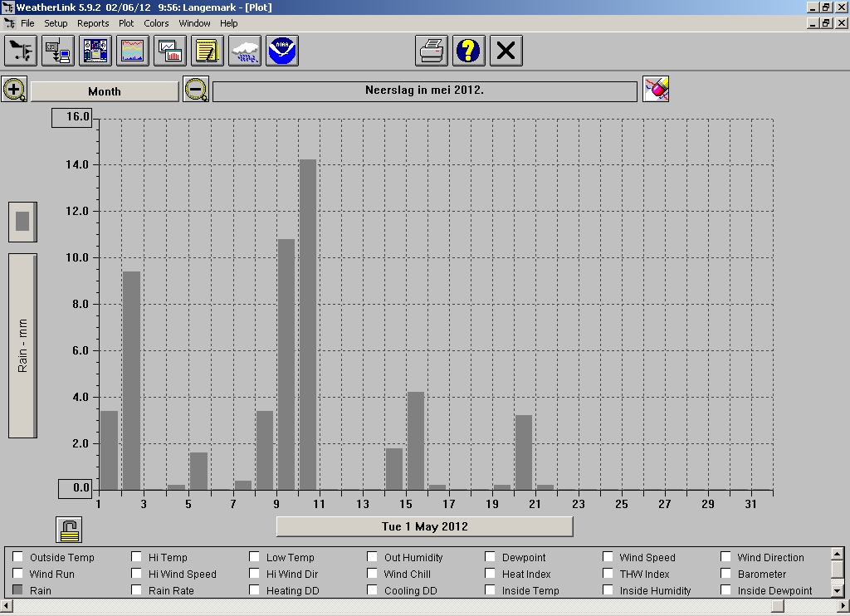Click the large X toolbar icon
850x616 pixels.
coord(506,51)
